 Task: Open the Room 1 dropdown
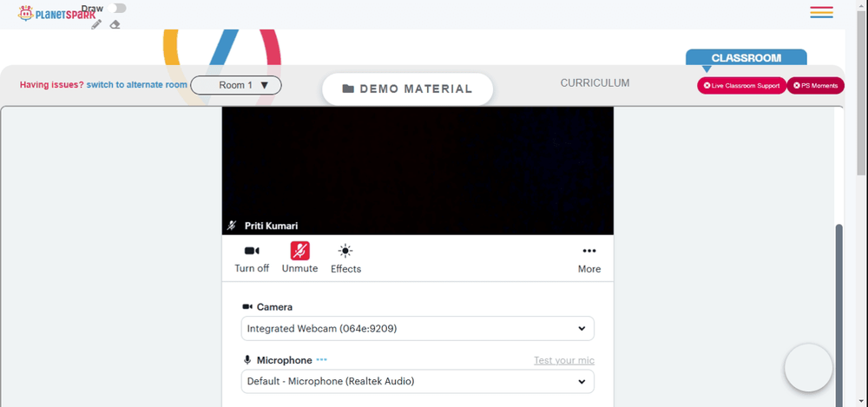point(236,85)
